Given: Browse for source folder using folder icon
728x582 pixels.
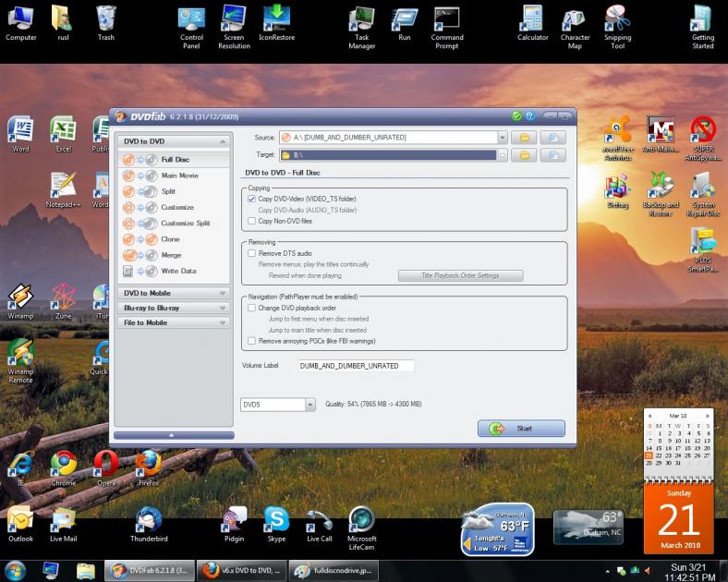Looking at the screenshot, I should [524, 138].
